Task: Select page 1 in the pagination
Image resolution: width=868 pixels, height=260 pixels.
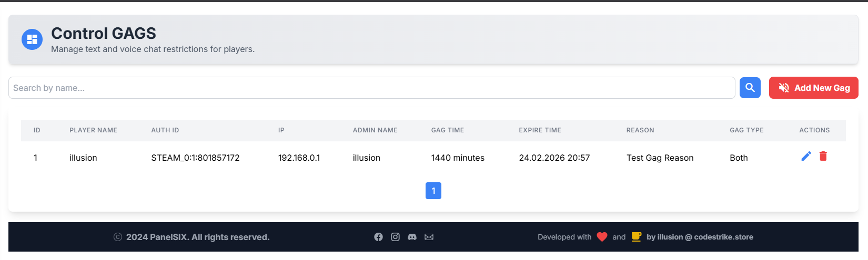Action: point(433,191)
